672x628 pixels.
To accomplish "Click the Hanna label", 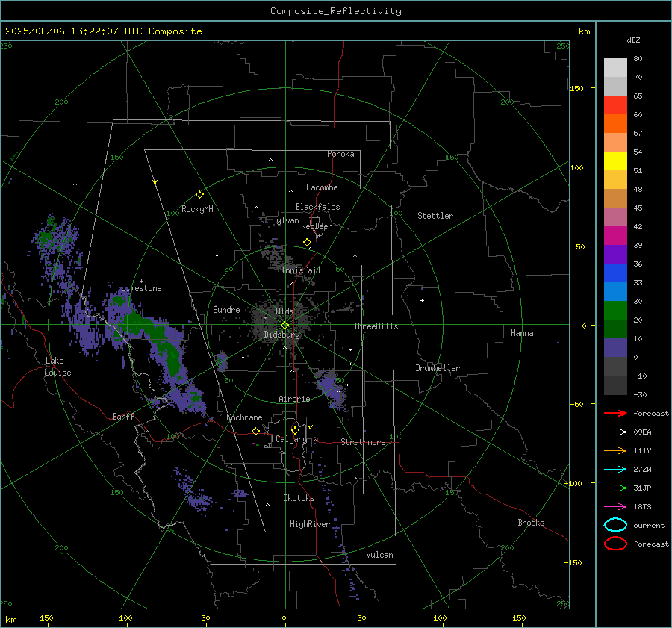I will [522, 333].
